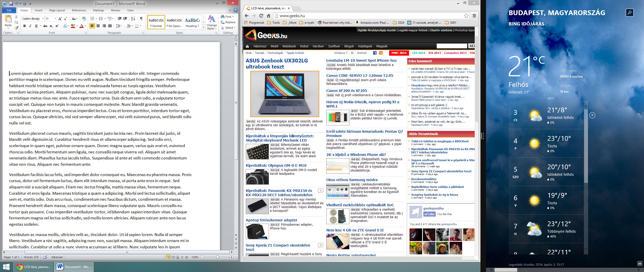Increase paragraph indent in Word
The image size is (644, 272).
point(125,19)
